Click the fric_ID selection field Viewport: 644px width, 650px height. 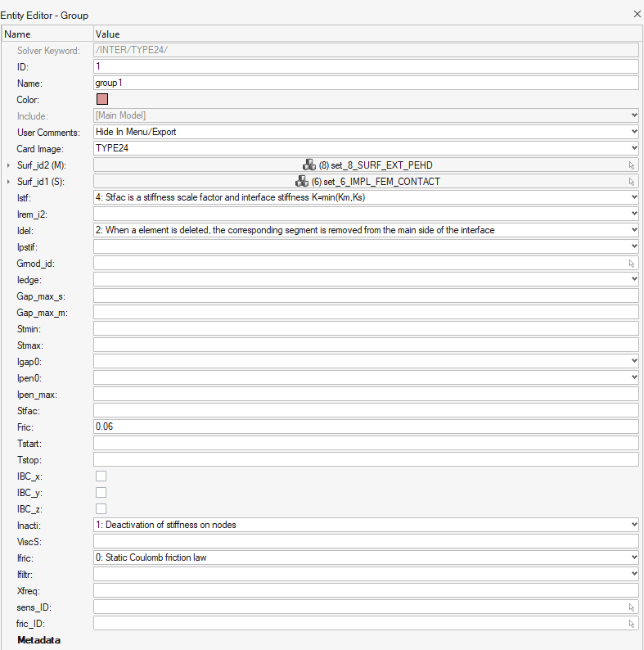366,623
